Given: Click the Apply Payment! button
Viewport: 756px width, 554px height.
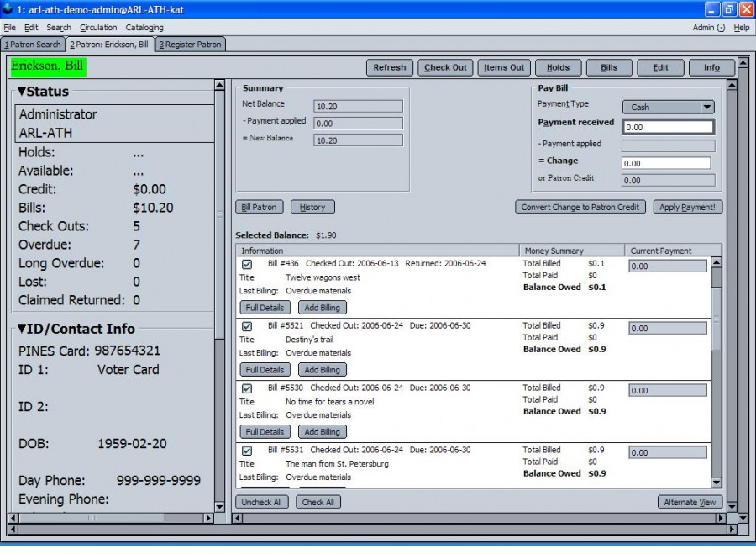Looking at the screenshot, I should tap(687, 207).
